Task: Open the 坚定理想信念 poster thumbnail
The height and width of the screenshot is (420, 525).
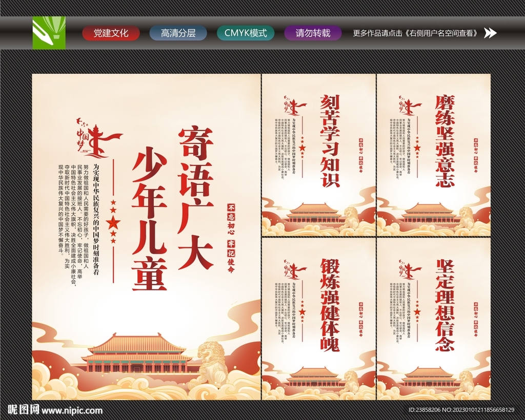Action: [434, 319]
